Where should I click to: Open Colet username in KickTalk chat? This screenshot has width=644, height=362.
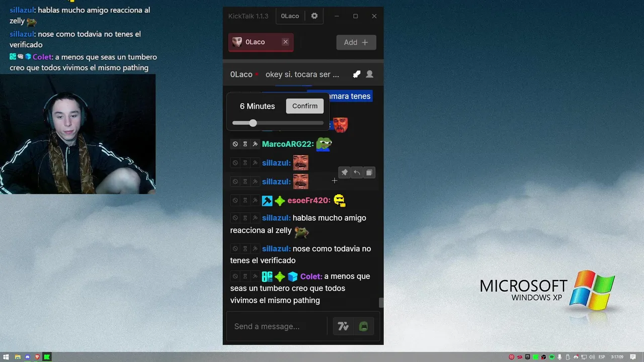point(311,277)
